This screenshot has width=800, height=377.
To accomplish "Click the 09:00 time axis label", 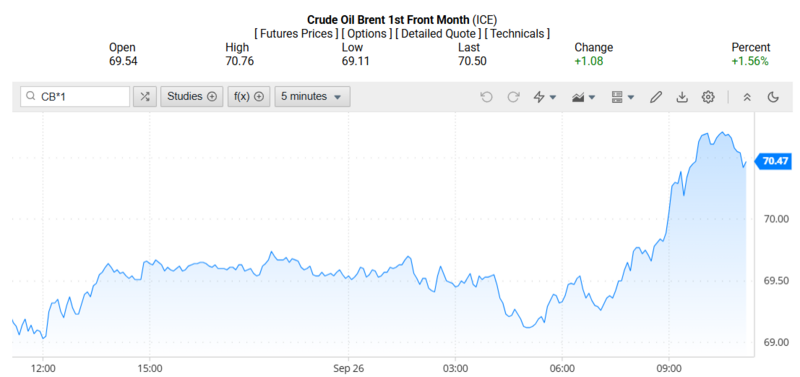I will click(668, 367).
